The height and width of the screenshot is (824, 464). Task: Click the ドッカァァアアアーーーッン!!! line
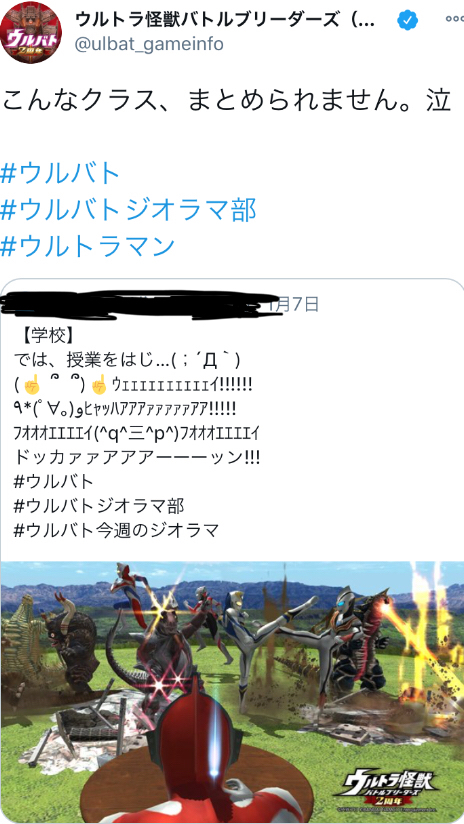(x=137, y=457)
